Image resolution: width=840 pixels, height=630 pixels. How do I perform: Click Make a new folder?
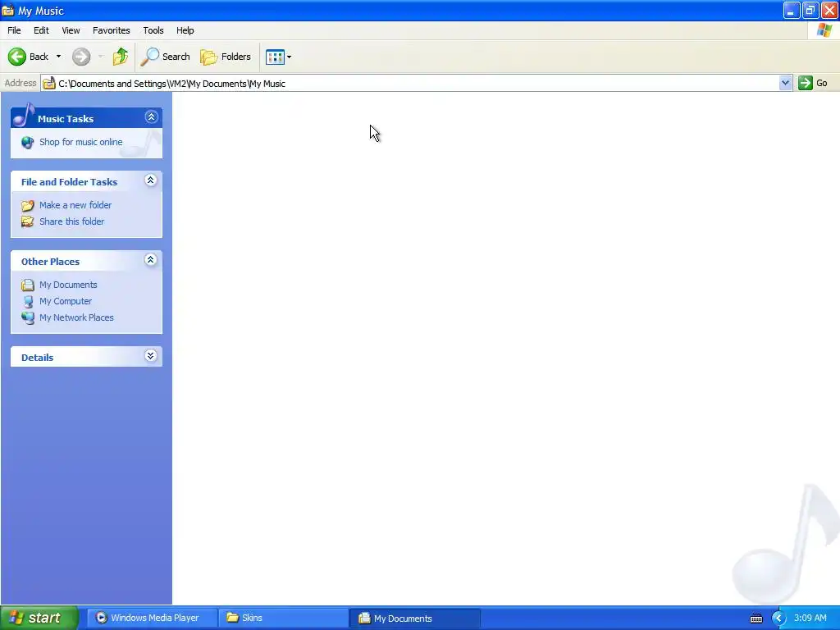point(75,205)
